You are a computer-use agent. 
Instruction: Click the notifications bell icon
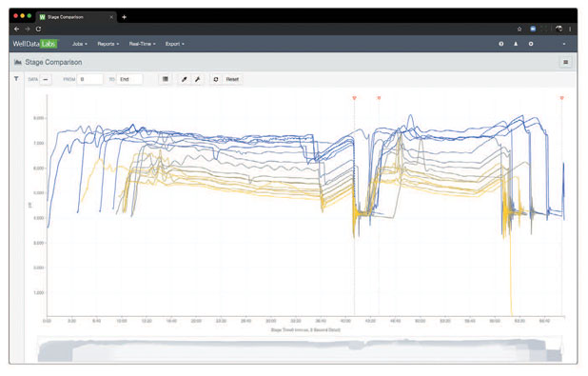pos(516,44)
